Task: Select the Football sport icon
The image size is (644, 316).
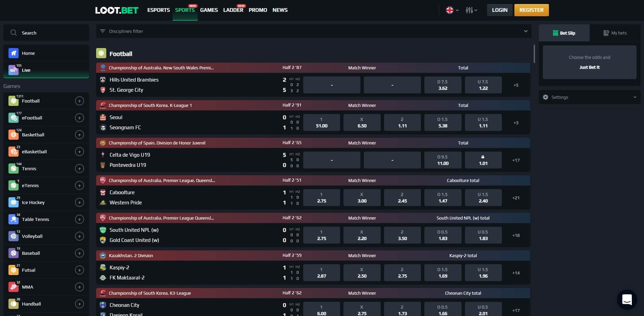Action: (14, 100)
